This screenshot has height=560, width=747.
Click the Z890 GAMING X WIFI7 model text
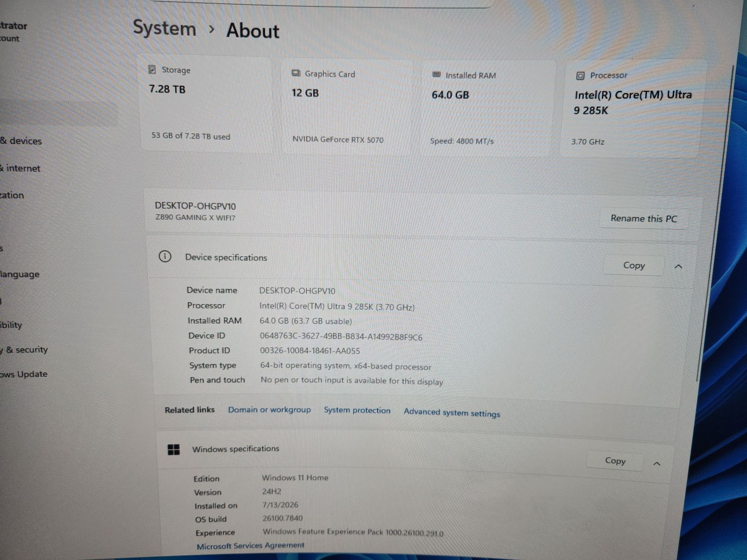(x=195, y=217)
